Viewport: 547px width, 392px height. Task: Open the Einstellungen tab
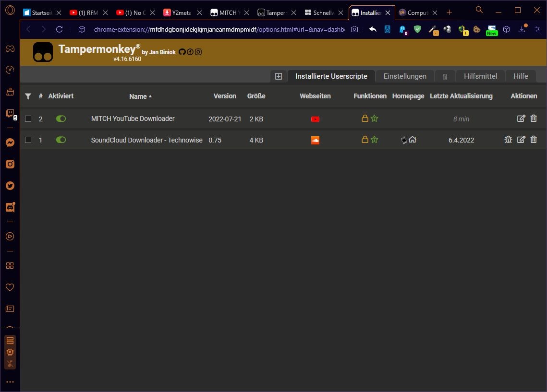coord(405,76)
